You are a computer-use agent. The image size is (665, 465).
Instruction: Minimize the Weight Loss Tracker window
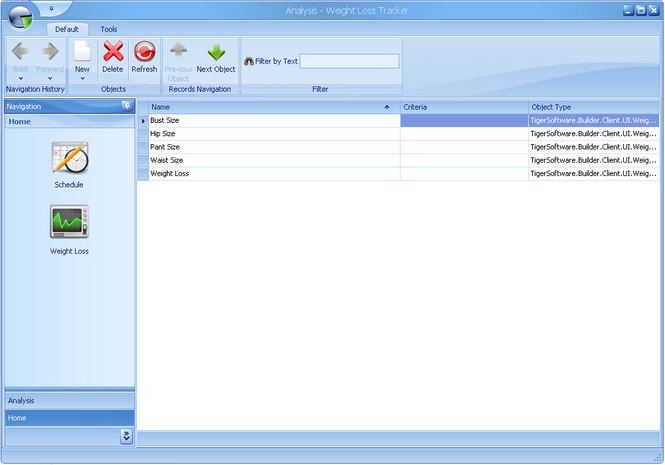[x=629, y=11]
